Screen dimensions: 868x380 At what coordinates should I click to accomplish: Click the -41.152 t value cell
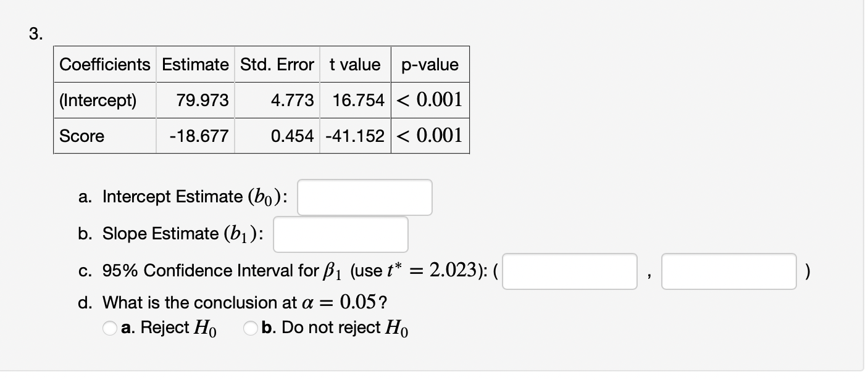(355, 136)
